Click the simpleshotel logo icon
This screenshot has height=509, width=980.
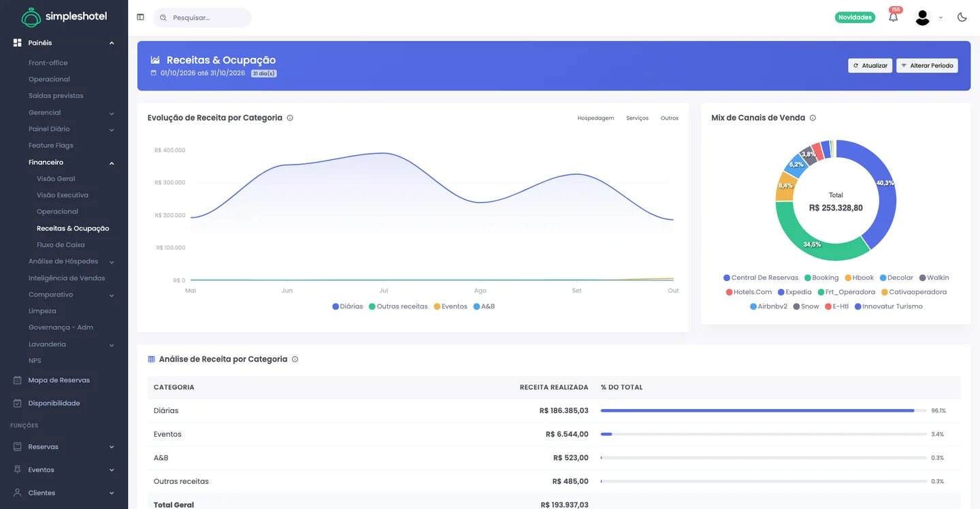(31, 17)
